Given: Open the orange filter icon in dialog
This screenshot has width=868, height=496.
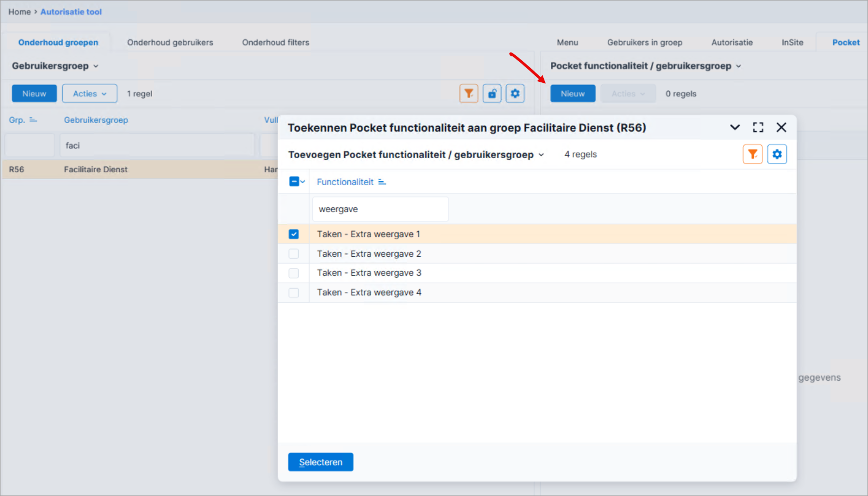Looking at the screenshot, I should [x=752, y=154].
